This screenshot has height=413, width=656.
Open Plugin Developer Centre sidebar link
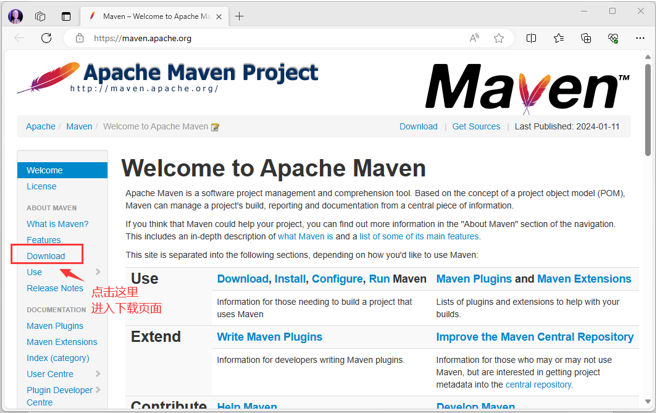(x=59, y=396)
